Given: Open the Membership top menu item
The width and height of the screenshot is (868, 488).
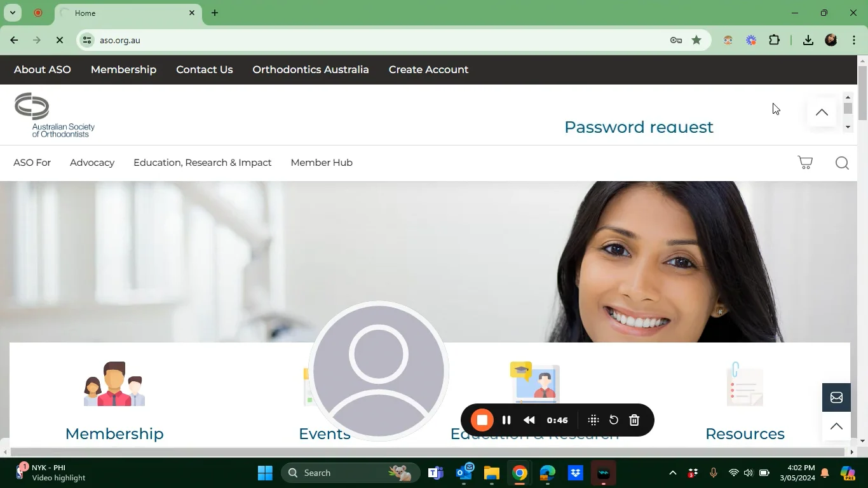Looking at the screenshot, I should point(123,70).
